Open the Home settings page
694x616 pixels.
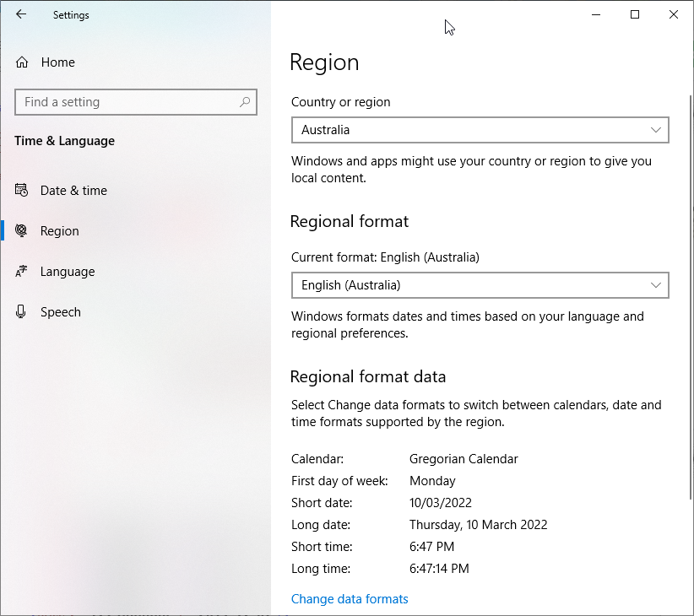click(x=135, y=62)
